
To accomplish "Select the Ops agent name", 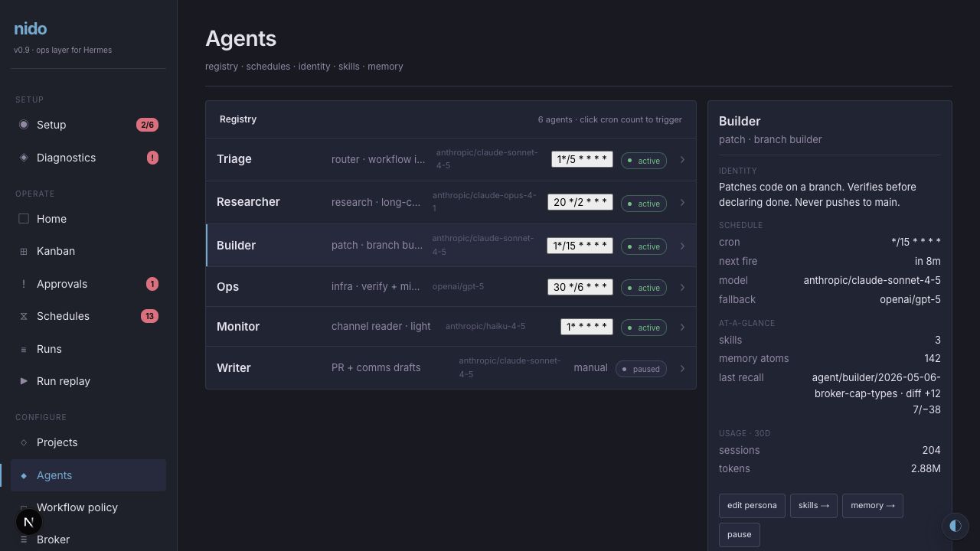I will [x=227, y=287].
